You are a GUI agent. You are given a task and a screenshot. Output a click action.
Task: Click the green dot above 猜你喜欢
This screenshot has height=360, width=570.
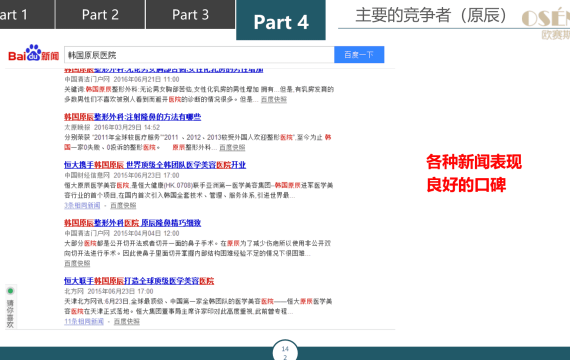click(10, 291)
